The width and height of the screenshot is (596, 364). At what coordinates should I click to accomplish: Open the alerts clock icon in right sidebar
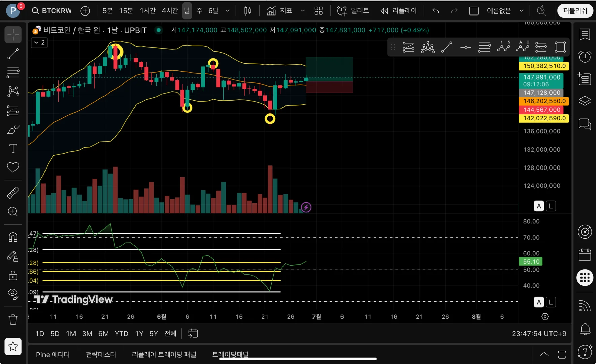(x=585, y=56)
